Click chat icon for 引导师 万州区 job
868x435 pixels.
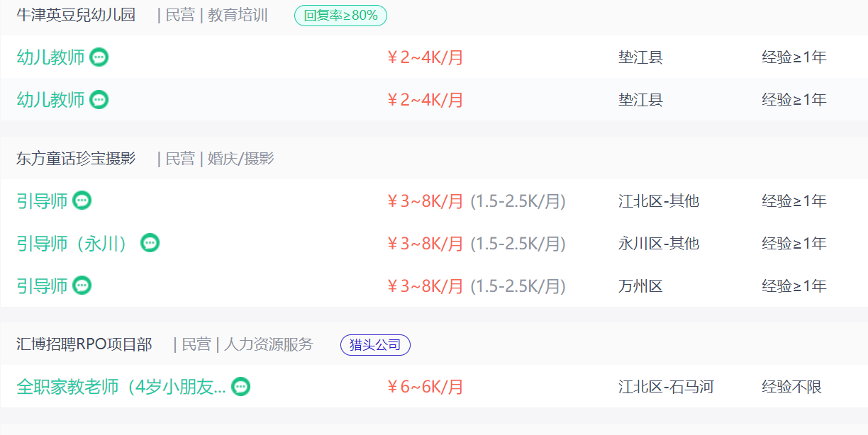[x=82, y=286]
